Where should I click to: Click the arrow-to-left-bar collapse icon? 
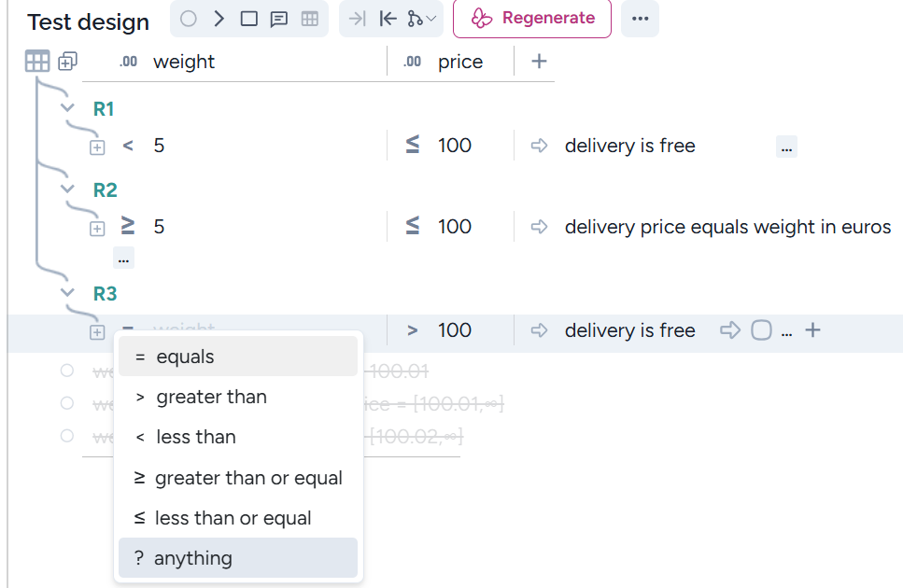[388, 19]
